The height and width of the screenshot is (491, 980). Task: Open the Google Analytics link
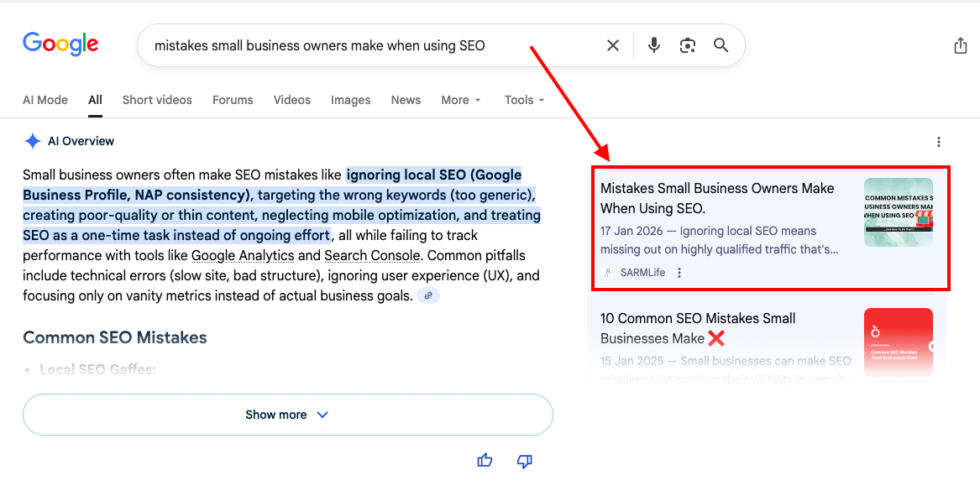[x=242, y=255]
